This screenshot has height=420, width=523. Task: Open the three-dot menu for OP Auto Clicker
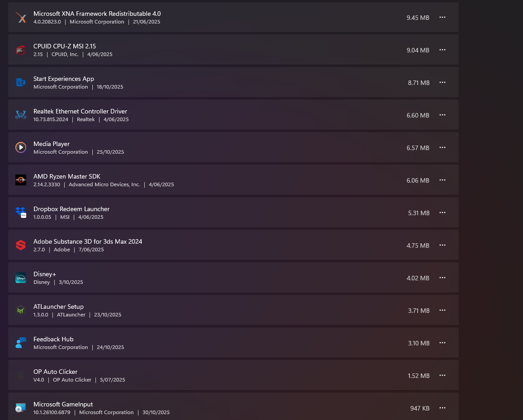point(442,375)
